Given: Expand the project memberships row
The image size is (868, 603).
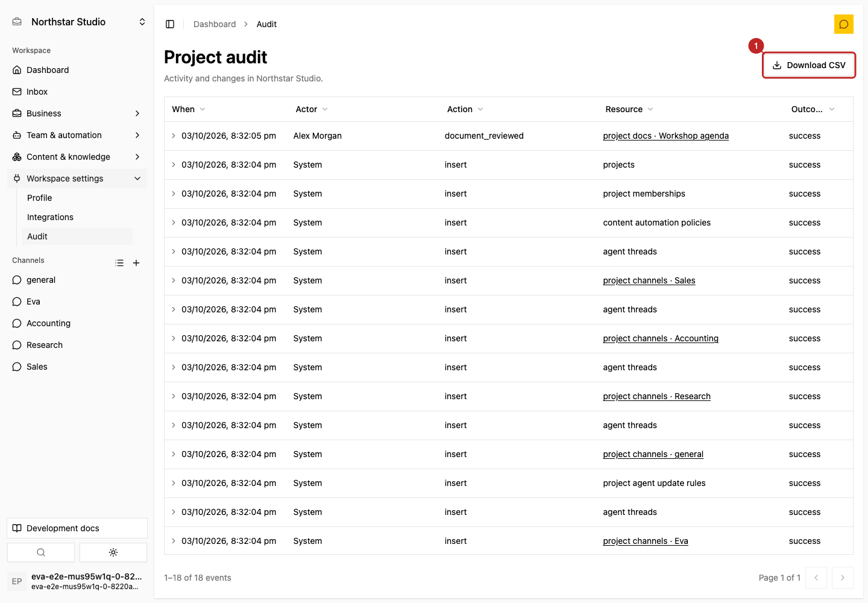Looking at the screenshot, I should (x=174, y=194).
